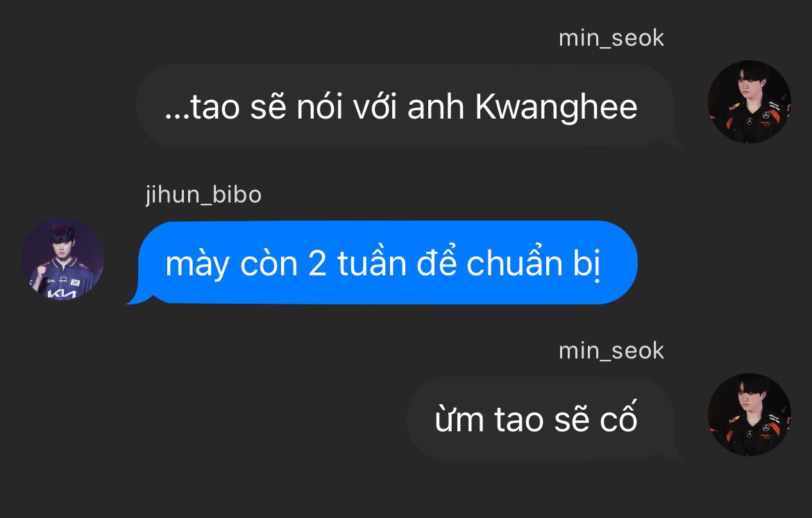Click the word "cố" in the last bubble
Screen dimensions: 812x518
(618, 417)
